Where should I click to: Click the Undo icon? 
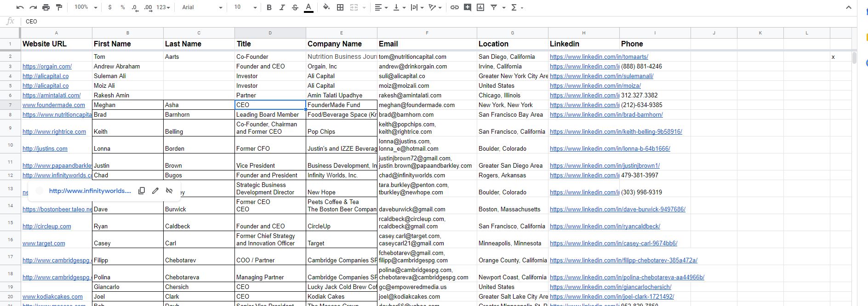click(x=20, y=7)
